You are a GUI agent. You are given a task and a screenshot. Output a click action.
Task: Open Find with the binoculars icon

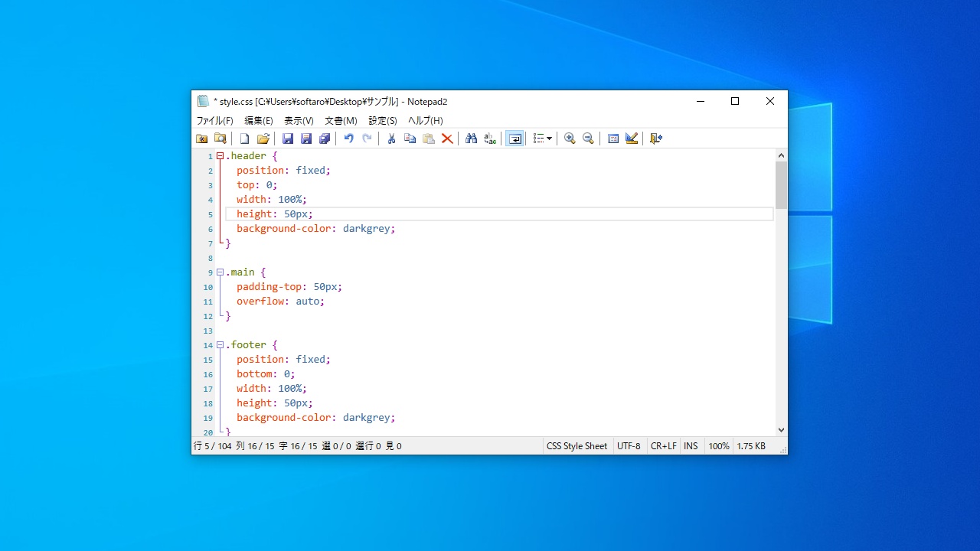472,139
